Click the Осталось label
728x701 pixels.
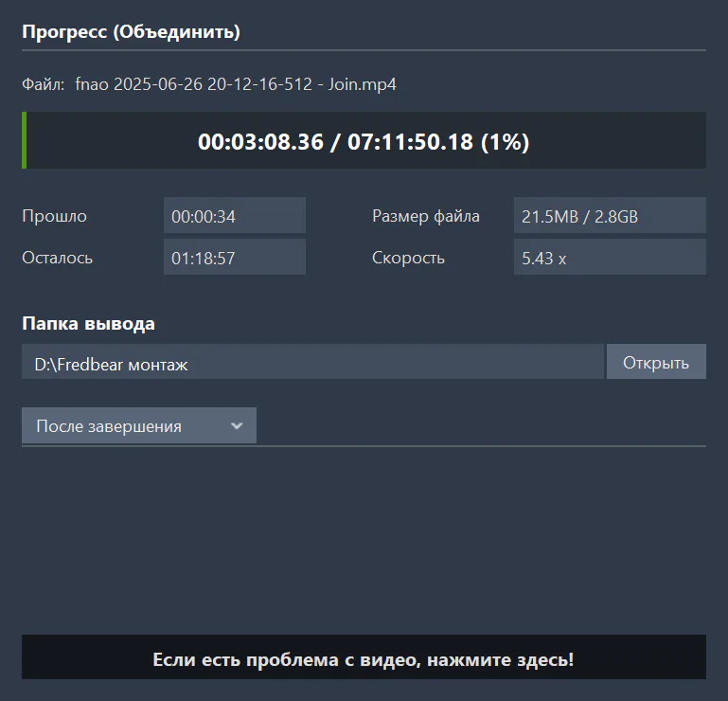(x=57, y=258)
